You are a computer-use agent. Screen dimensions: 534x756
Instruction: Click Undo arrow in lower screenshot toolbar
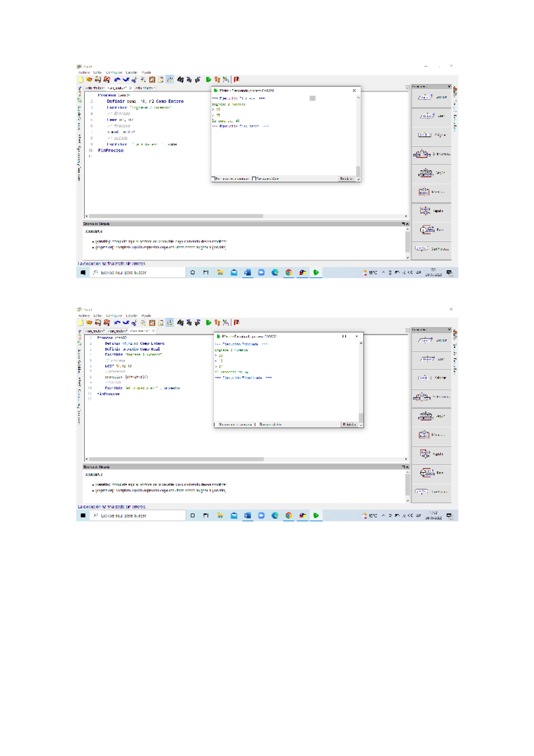pyautogui.click(x=117, y=323)
